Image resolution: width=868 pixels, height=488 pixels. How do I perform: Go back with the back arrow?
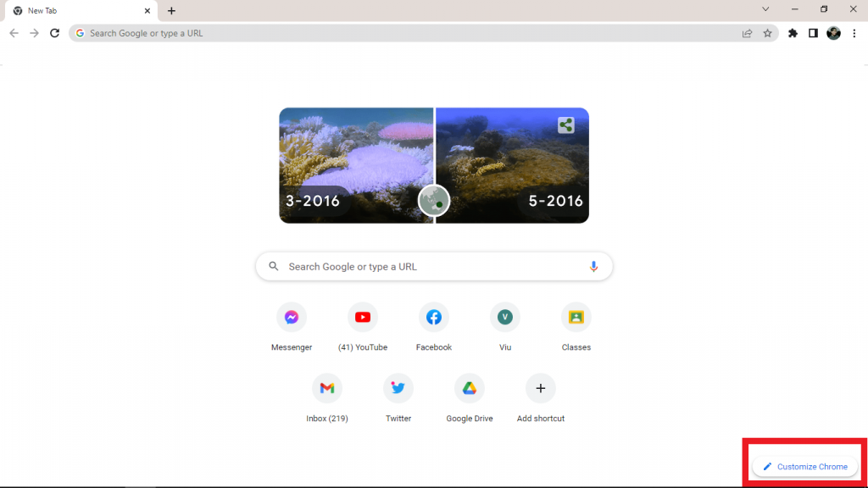coord(14,33)
